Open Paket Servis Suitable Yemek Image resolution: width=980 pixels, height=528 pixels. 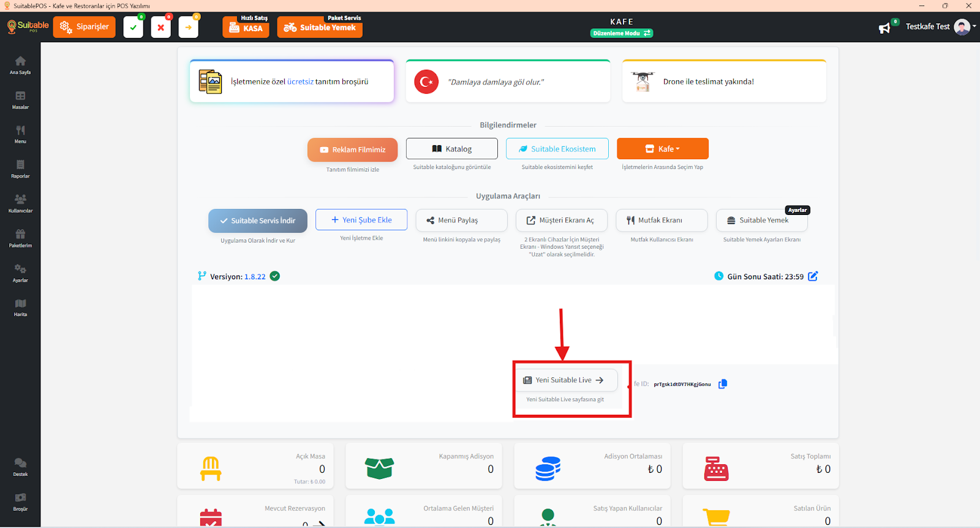point(320,27)
